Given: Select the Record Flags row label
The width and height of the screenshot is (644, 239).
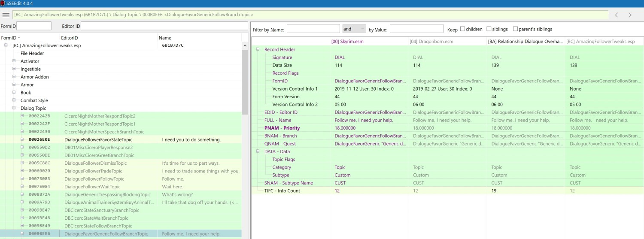Looking at the screenshot, I should point(286,73).
